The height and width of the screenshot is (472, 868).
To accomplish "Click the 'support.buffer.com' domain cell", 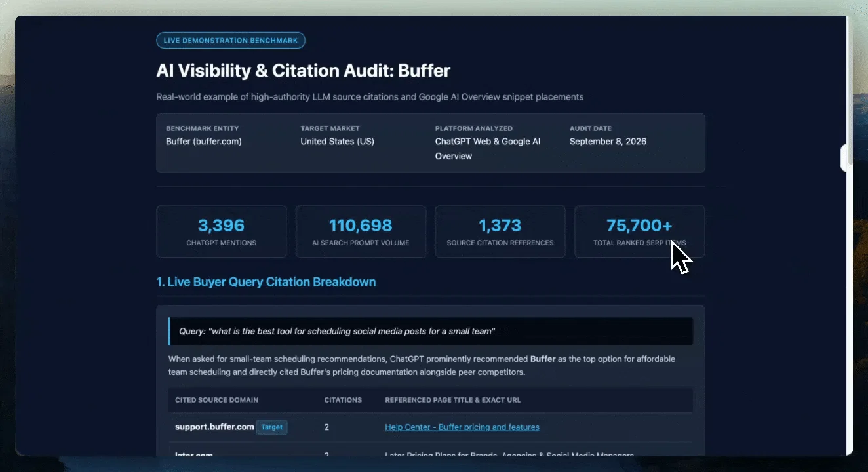I will (x=214, y=427).
